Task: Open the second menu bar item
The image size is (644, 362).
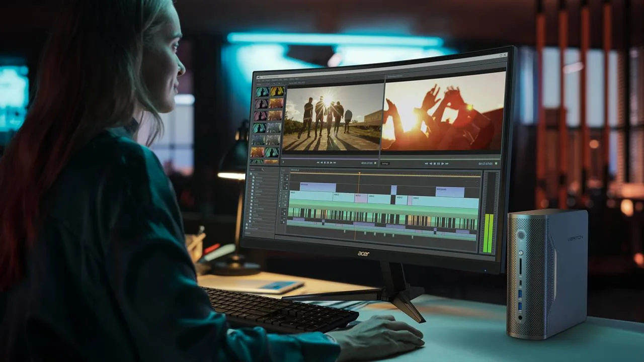Action: point(268,79)
